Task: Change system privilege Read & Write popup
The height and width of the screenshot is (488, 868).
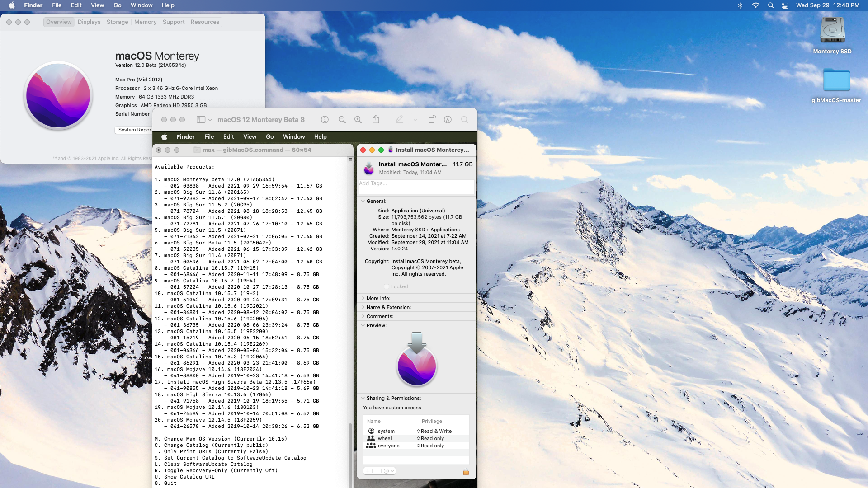Action: (x=435, y=431)
